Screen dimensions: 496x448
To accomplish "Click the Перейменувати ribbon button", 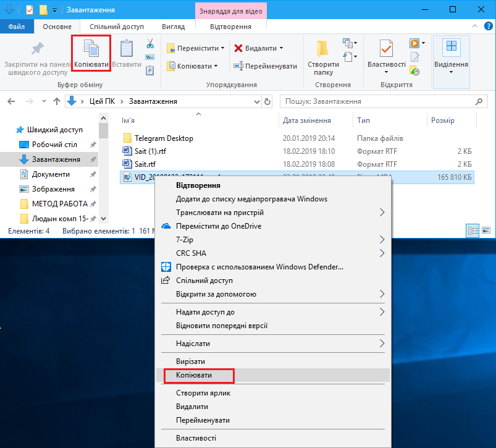I will tap(265, 66).
